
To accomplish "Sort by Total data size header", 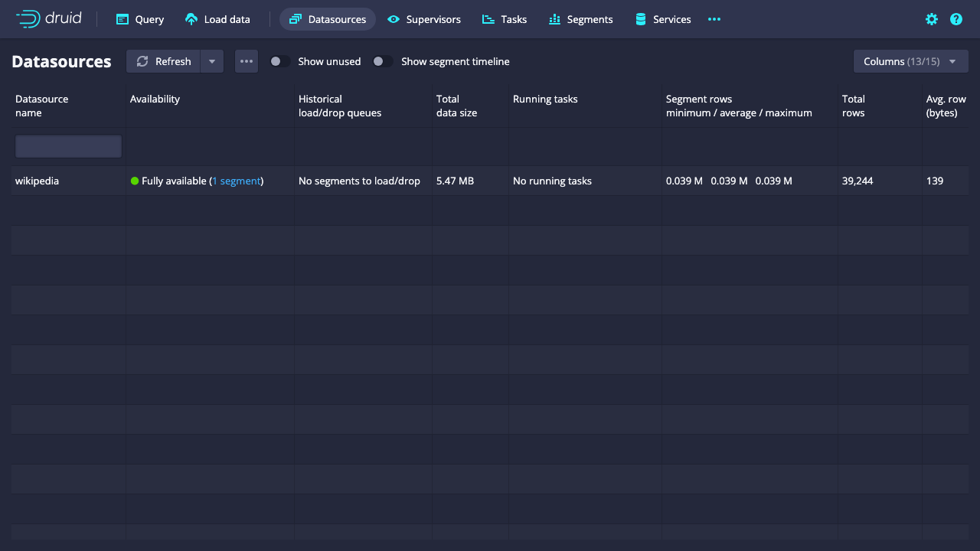I will [470, 106].
